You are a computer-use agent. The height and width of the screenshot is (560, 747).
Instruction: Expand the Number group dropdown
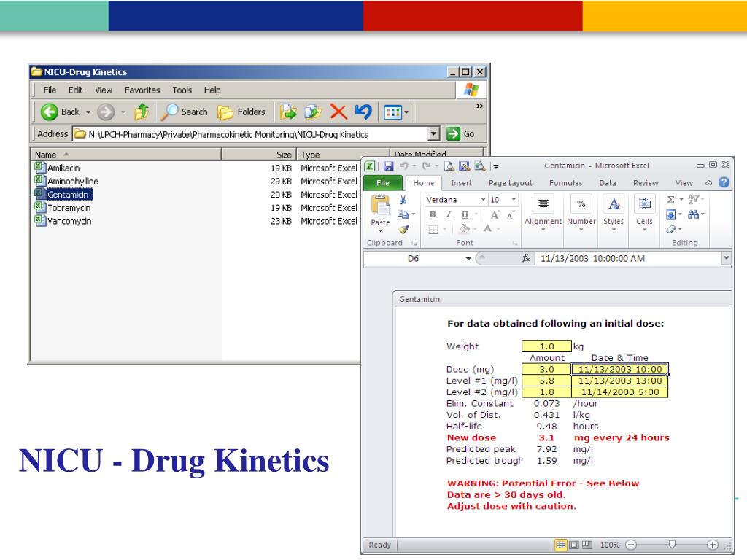581,230
